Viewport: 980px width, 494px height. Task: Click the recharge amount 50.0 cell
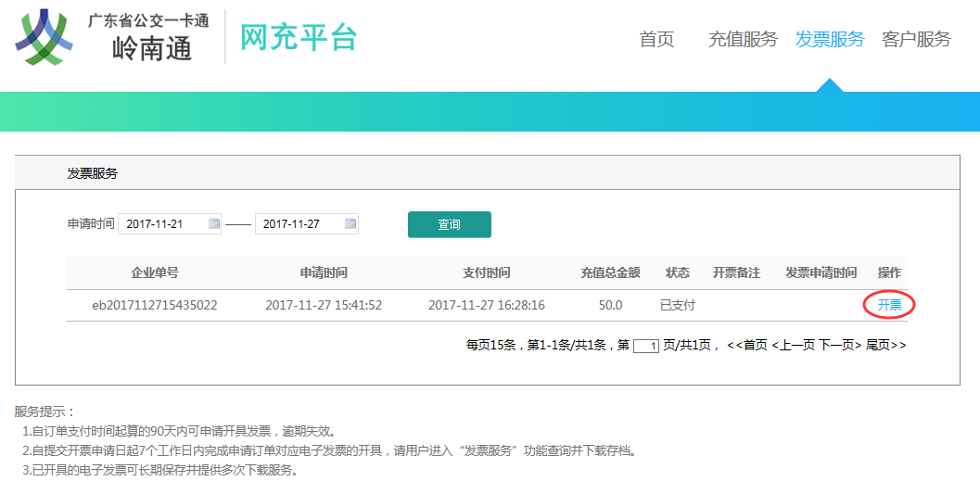pos(610,306)
